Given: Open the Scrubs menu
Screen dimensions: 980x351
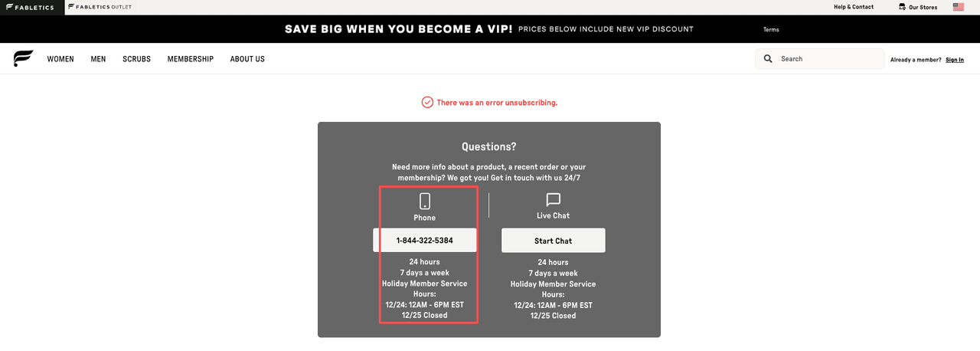Looking at the screenshot, I should coord(136,59).
